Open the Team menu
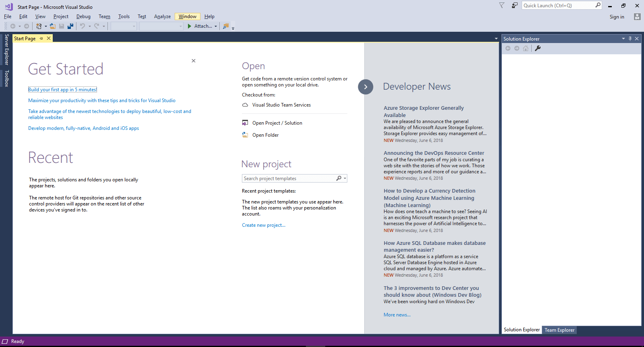The image size is (644, 347). [x=104, y=16]
